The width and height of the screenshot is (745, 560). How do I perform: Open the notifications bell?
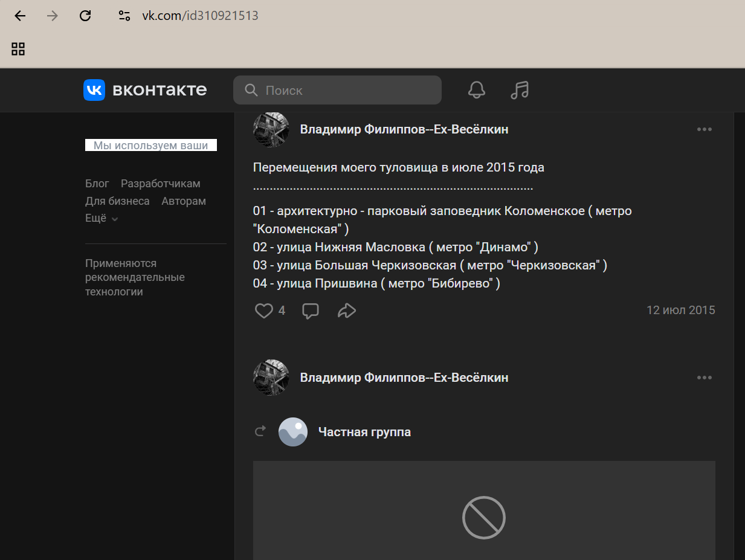click(x=477, y=90)
